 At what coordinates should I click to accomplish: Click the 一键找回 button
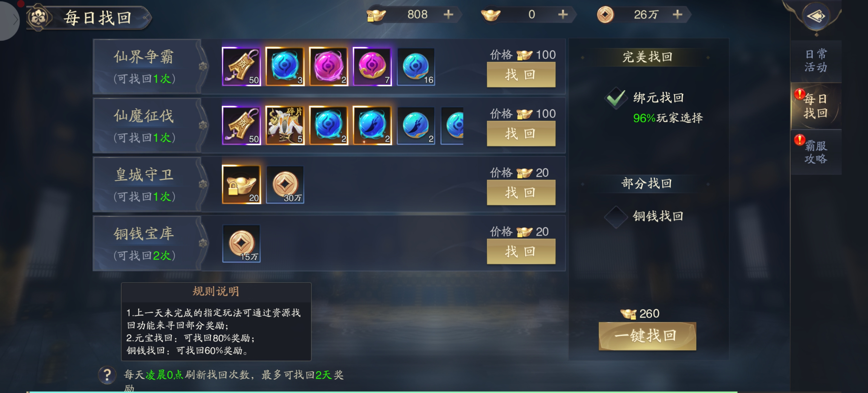[x=647, y=336]
